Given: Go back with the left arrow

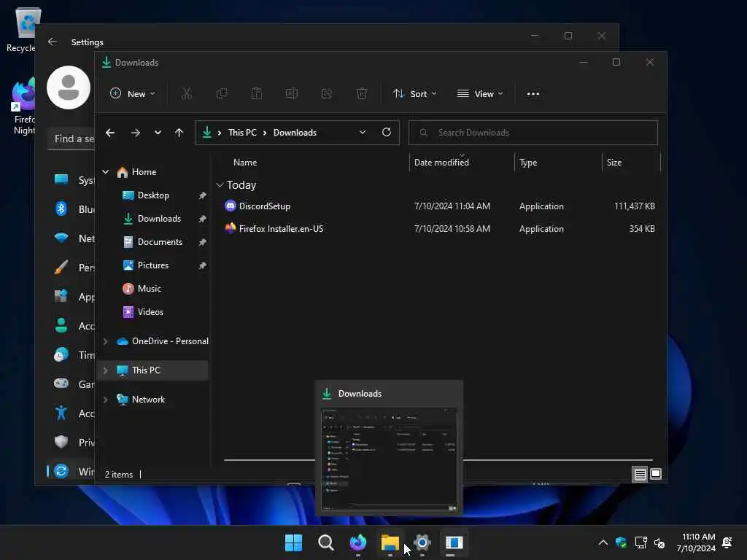Looking at the screenshot, I should 110,133.
